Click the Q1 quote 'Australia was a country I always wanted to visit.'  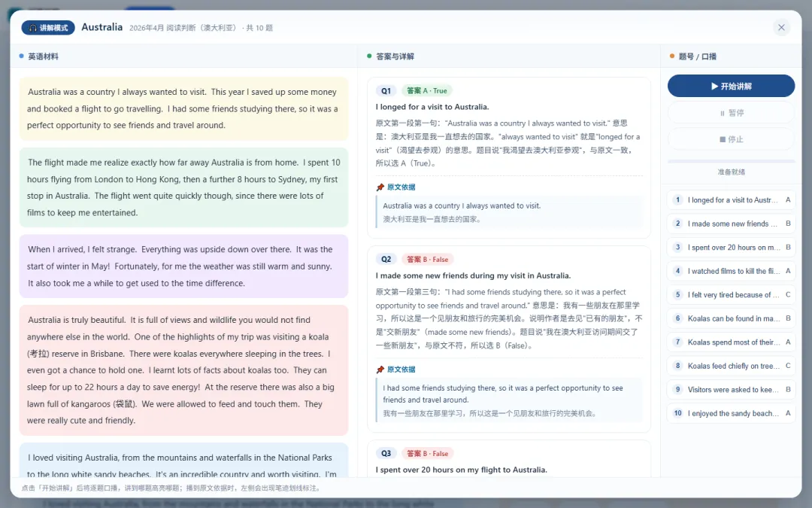(x=462, y=205)
